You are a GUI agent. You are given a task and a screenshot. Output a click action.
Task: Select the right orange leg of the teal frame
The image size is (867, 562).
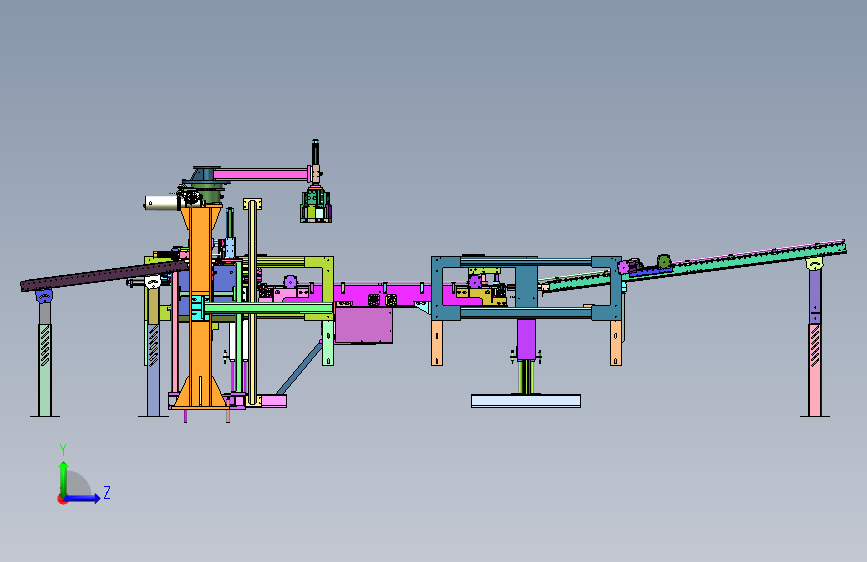tap(616, 343)
